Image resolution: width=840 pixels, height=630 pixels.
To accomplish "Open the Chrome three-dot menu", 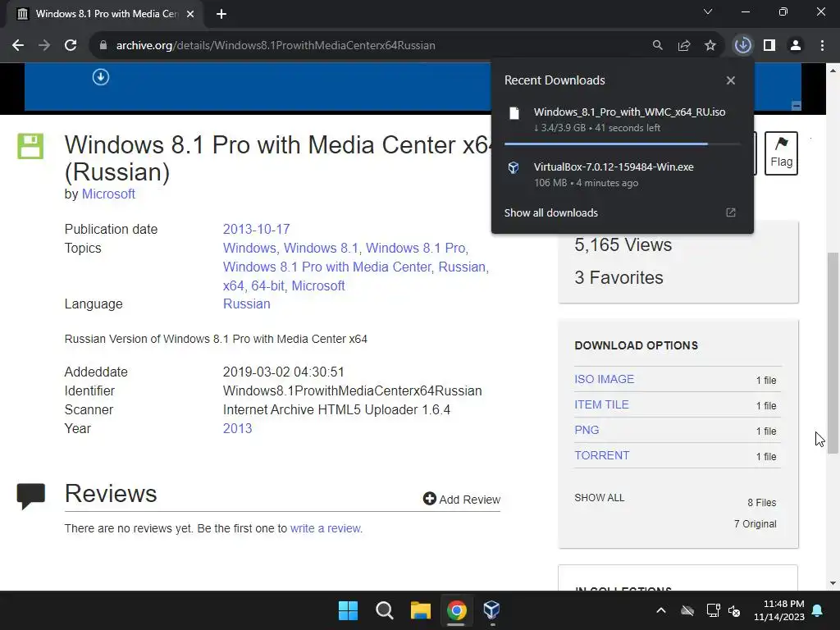I will click(x=822, y=46).
